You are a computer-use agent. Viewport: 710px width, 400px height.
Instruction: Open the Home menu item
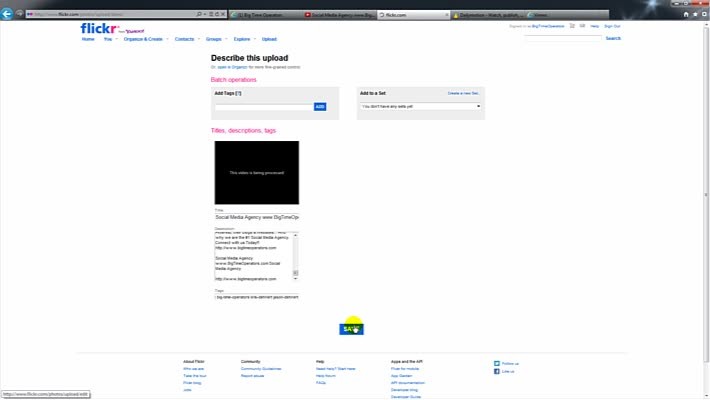(x=88, y=39)
